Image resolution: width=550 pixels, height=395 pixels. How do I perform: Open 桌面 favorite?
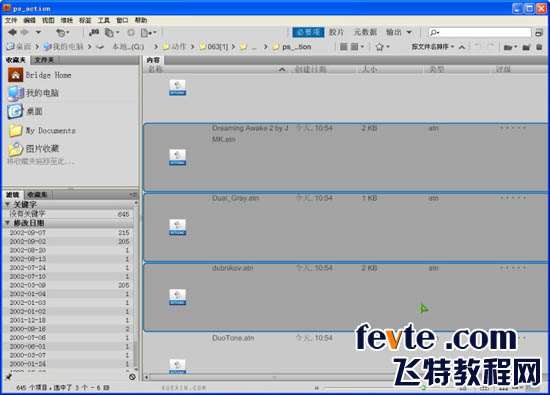tap(25, 112)
